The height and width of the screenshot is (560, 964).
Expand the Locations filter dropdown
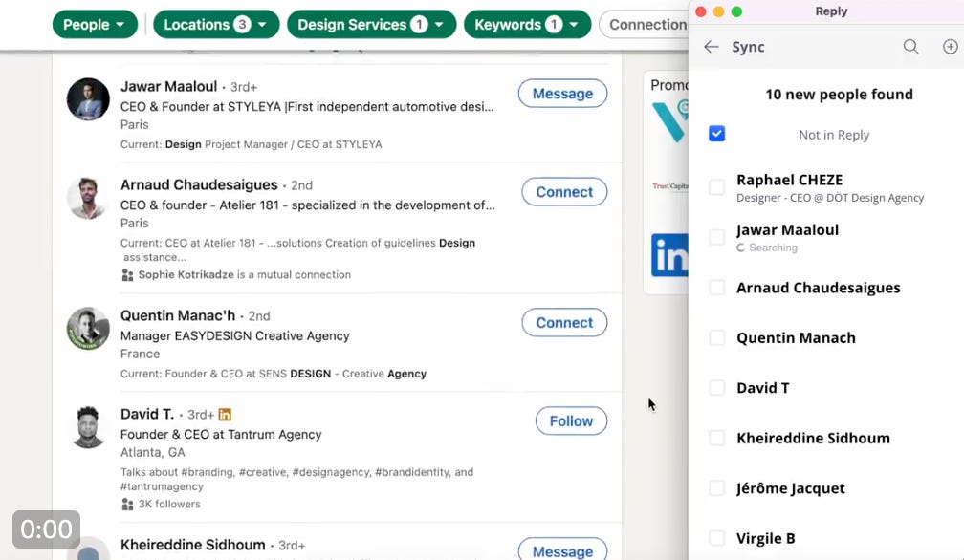(216, 25)
